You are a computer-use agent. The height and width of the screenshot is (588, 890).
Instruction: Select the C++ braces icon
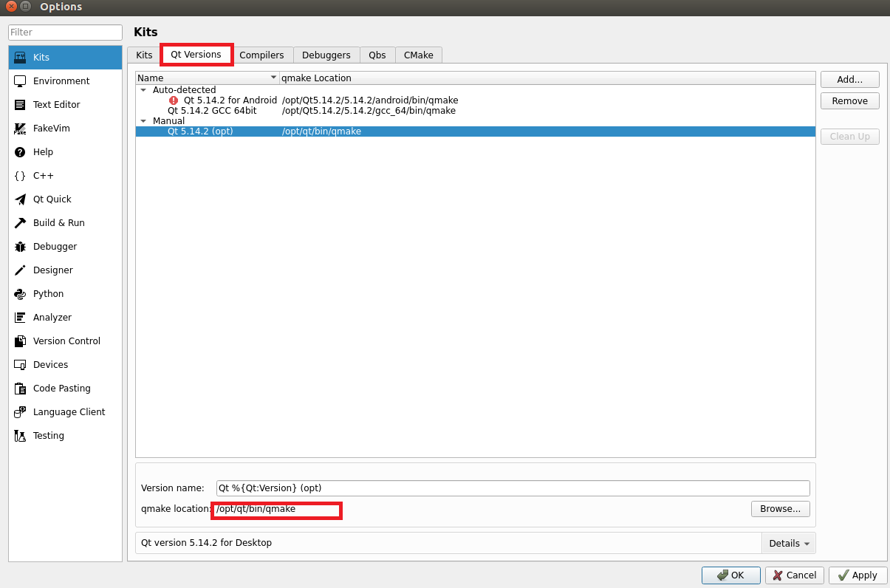(x=20, y=175)
